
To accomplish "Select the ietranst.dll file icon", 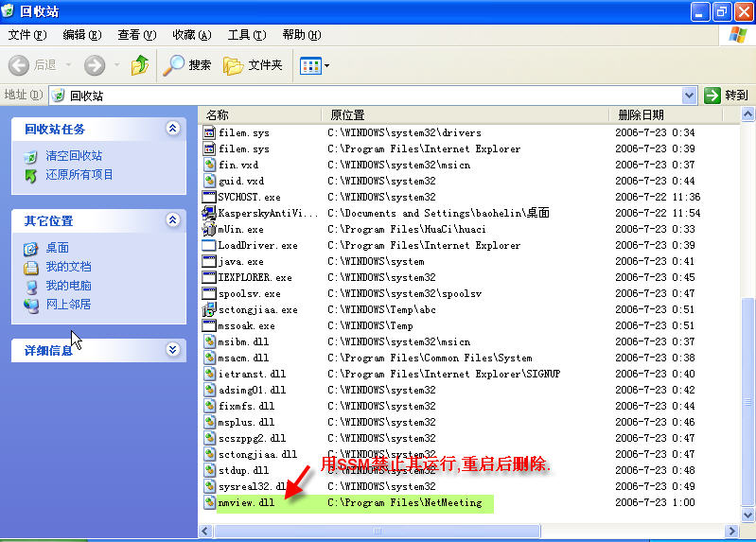I will [209, 374].
